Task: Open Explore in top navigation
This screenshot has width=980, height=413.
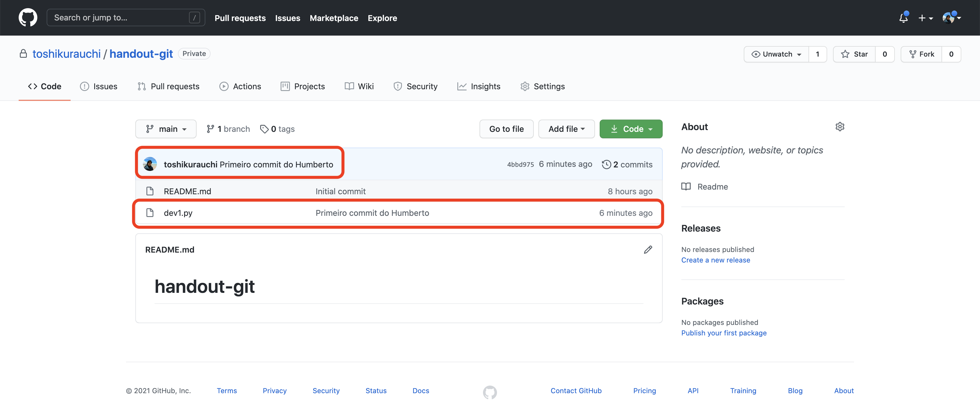Action: (x=382, y=18)
